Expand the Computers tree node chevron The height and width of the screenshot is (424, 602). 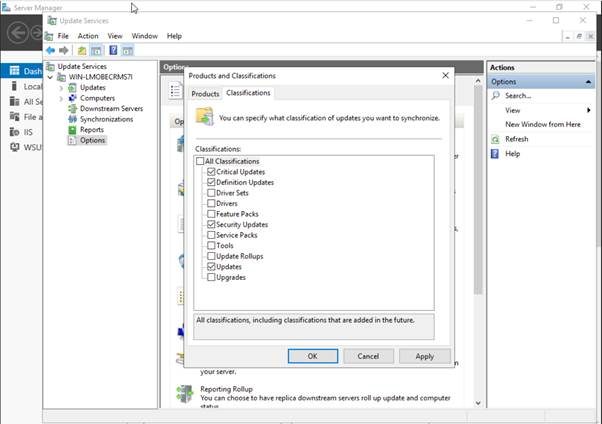(61, 99)
